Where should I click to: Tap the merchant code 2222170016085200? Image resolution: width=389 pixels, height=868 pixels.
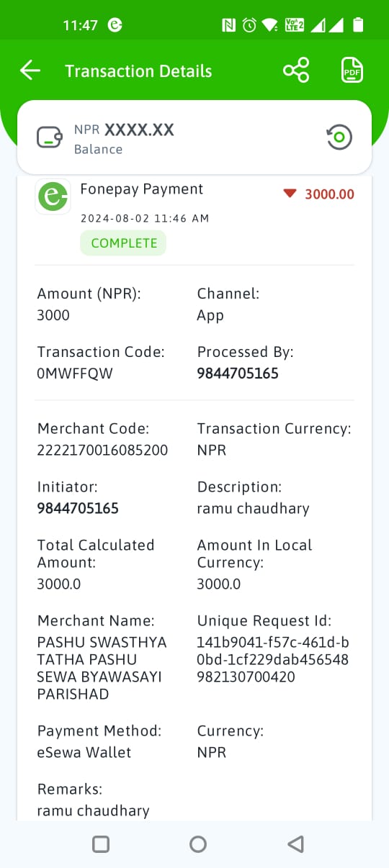[102, 451]
